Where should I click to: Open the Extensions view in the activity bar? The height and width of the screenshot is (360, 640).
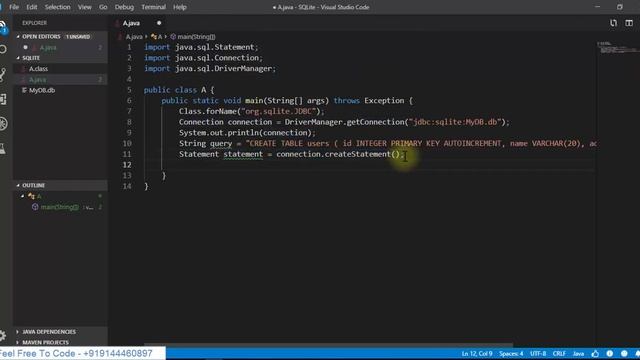(3, 99)
